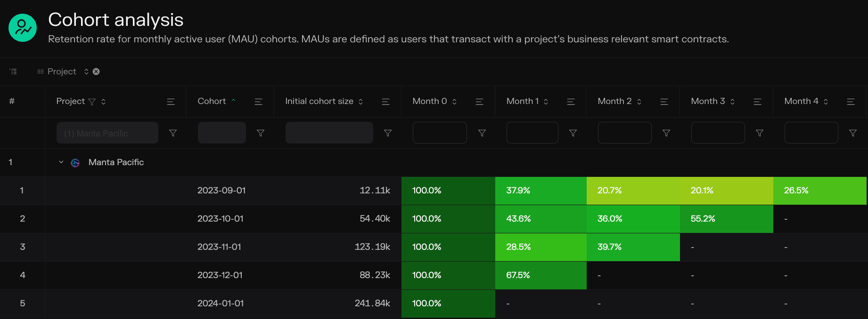Open the Project column menu icon
Screen dimensions: 868x319
click(171, 102)
